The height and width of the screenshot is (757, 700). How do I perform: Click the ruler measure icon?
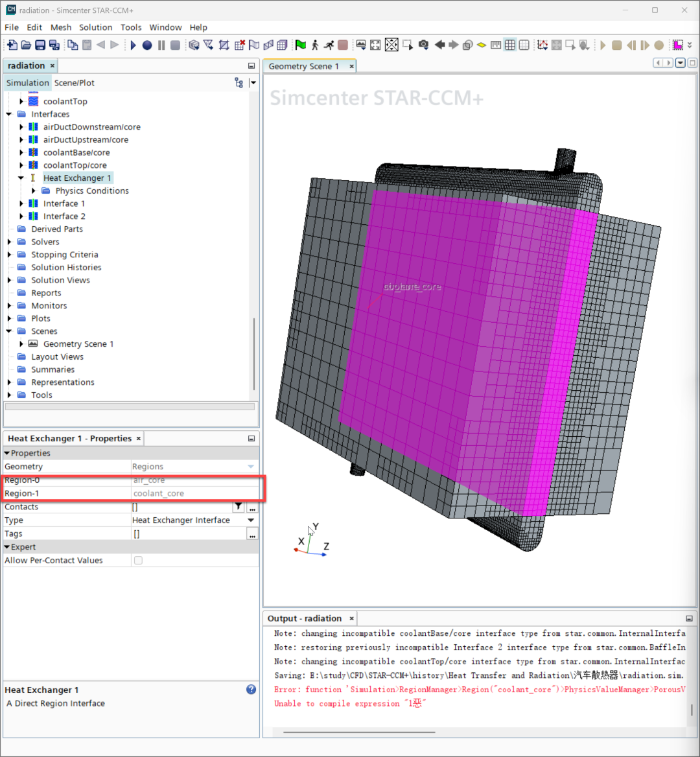(496, 45)
